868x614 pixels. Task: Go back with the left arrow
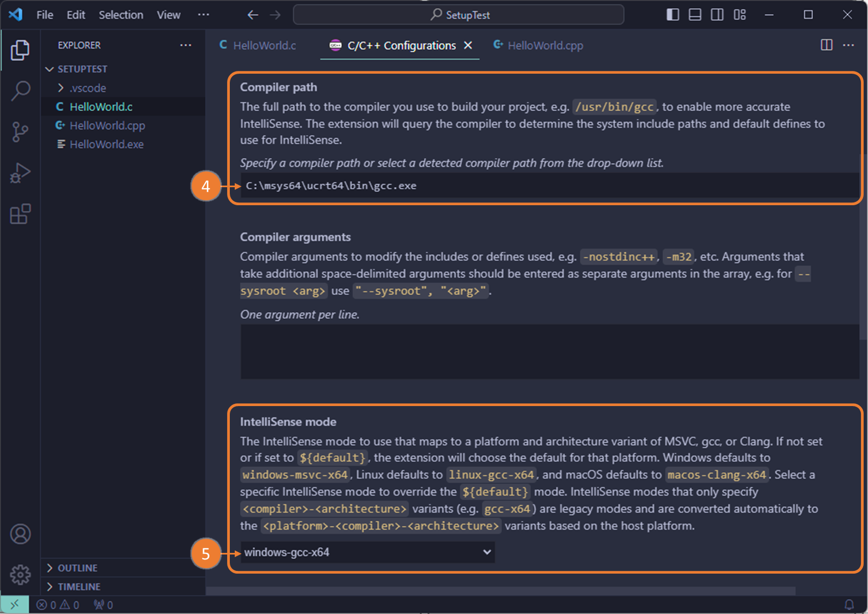(x=253, y=15)
